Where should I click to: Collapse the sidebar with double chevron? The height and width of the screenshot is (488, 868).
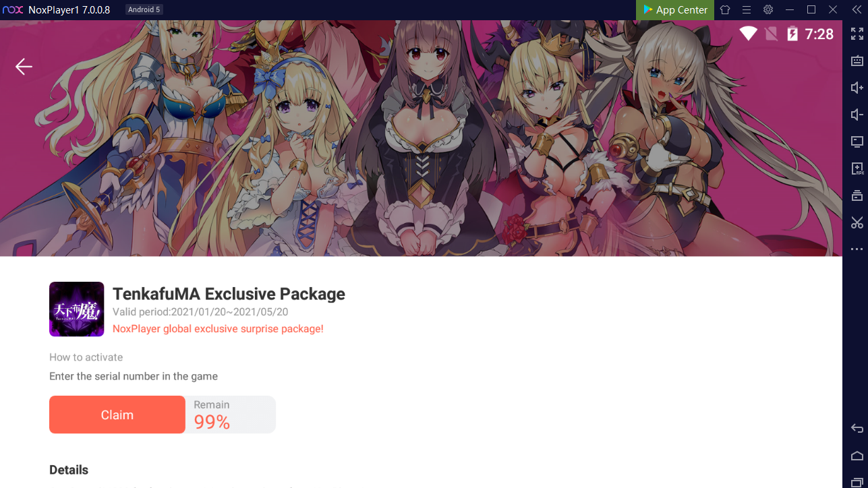pyautogui.click(x=857, y=9)
